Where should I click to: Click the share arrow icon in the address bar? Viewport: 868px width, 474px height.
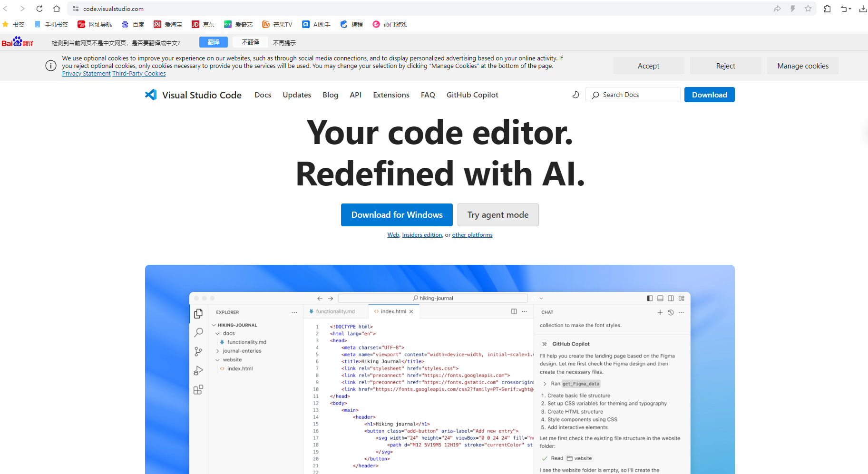(x=777, y=9)
